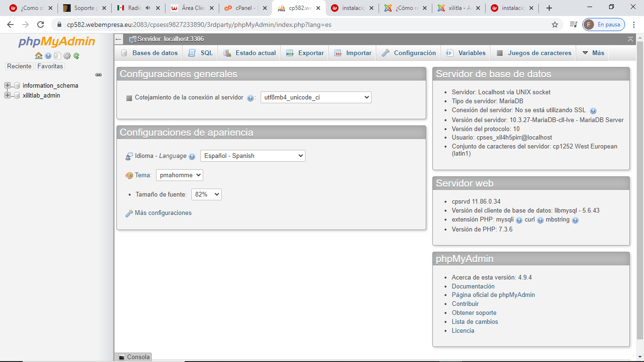Image resolution: width=644 pixels, height=362 pixels.
Task: Click the Reciente button
Action: click(19, 66)
